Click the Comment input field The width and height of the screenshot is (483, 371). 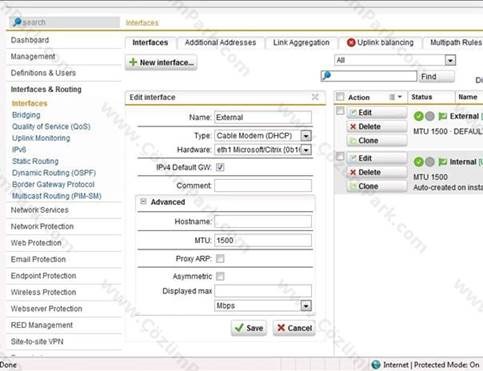(263, 185)
